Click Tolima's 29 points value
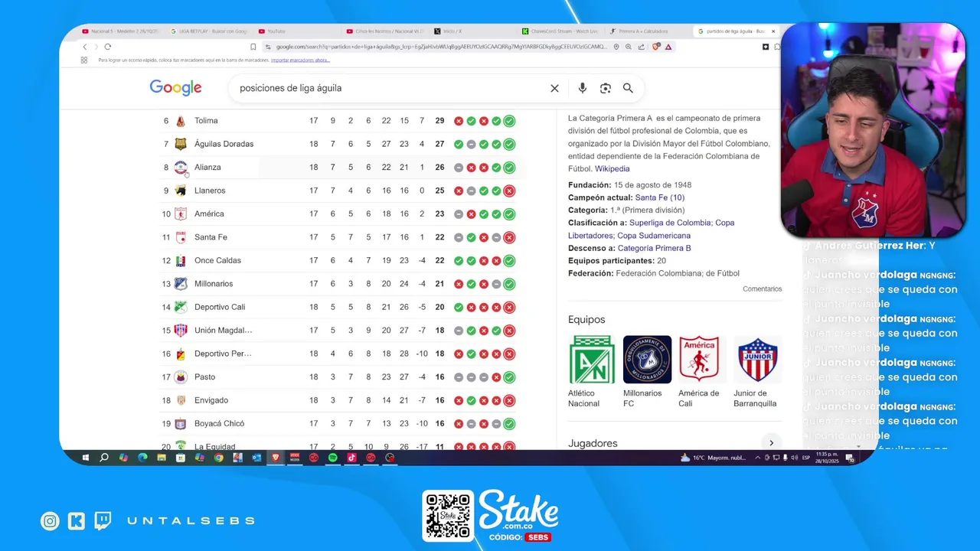This screenshot has width=980, height=551. pos(439,121)
